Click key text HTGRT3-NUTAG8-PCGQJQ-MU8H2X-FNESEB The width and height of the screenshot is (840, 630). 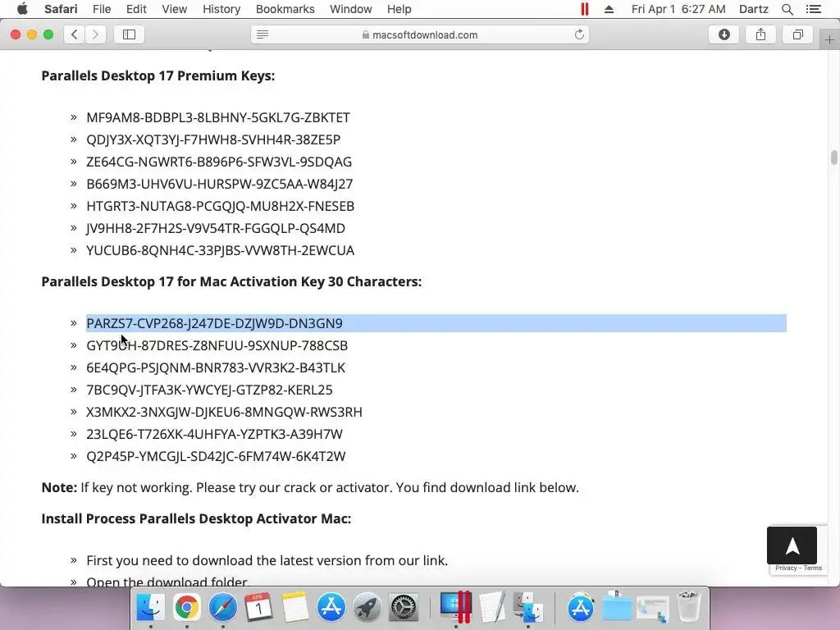pos(220,206)
